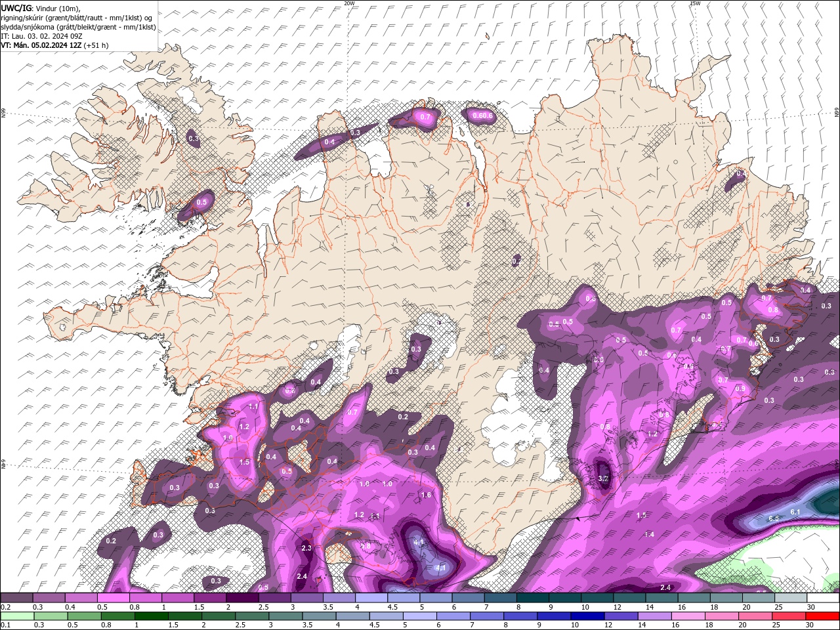Click the 0.2 label on the snow scale
Screen dimensions: 840x630
click(5, 607)
